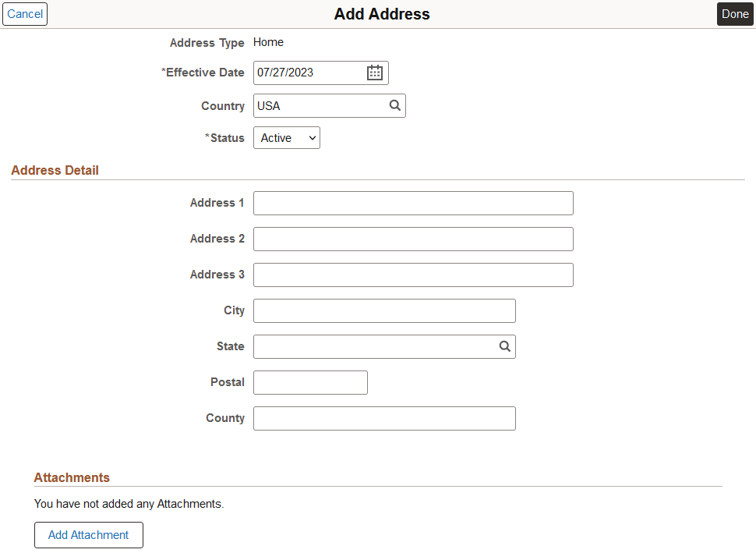
Task: Click the County text field
Action: tap(384, 418)
